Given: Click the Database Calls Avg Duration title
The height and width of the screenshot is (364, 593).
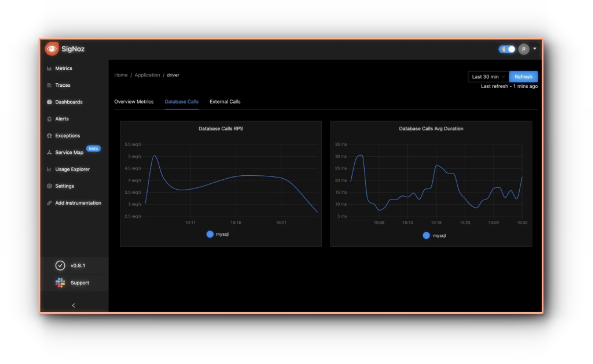Looking at the screenshot, I should pos(431,128).
